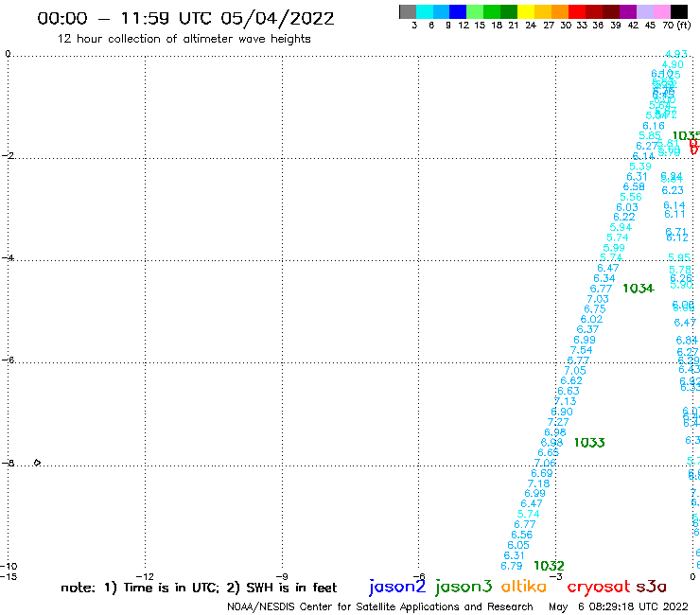Screen dimensions: 700x615
Task: Click the wave height value 6.79
Action: [x=511, y=566]
